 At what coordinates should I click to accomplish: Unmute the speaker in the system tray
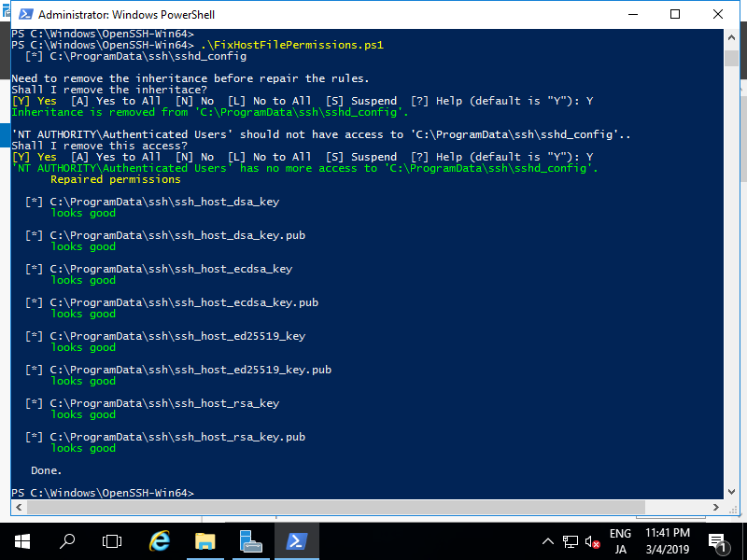pyautogui.click(x=591, y=541)
